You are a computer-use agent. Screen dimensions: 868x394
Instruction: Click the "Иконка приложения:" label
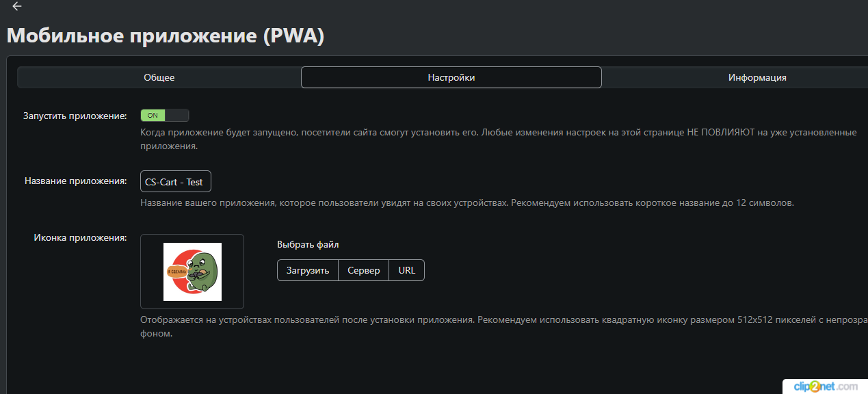pyautogui.click(x=80, y=237)
